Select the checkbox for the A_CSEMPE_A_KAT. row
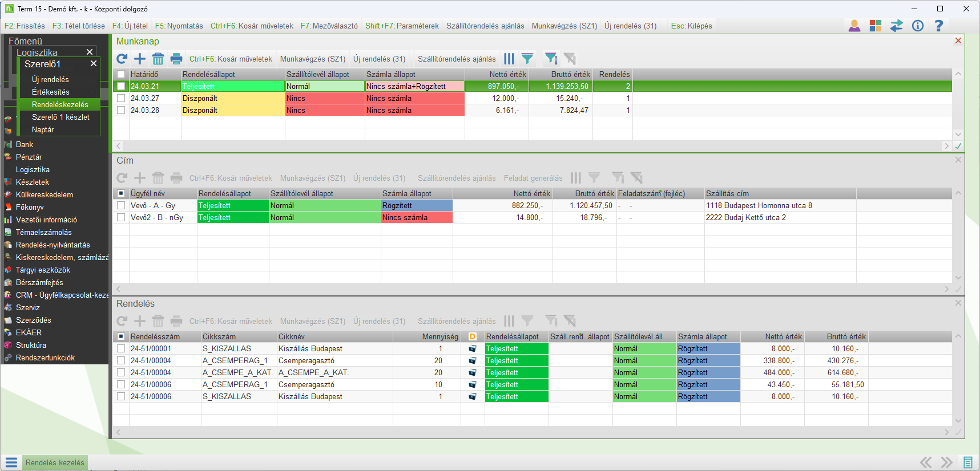The height and width of the screenshot is (471, 980). [121, 372]
